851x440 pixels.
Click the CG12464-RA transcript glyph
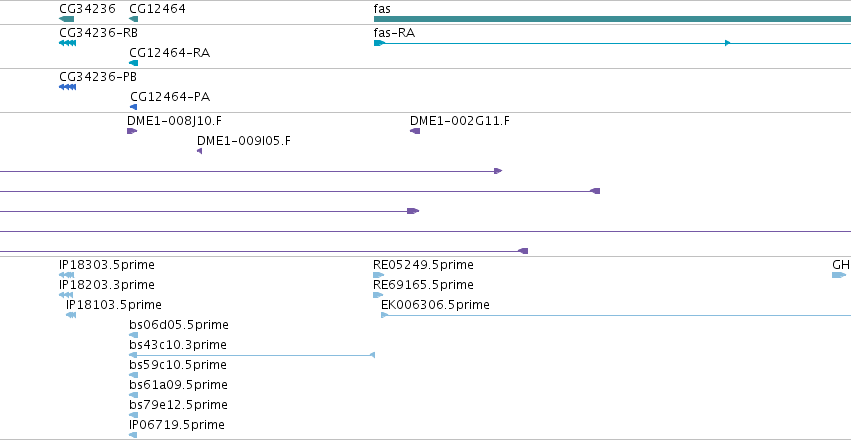pyautogui.click(x=134, y=63)
